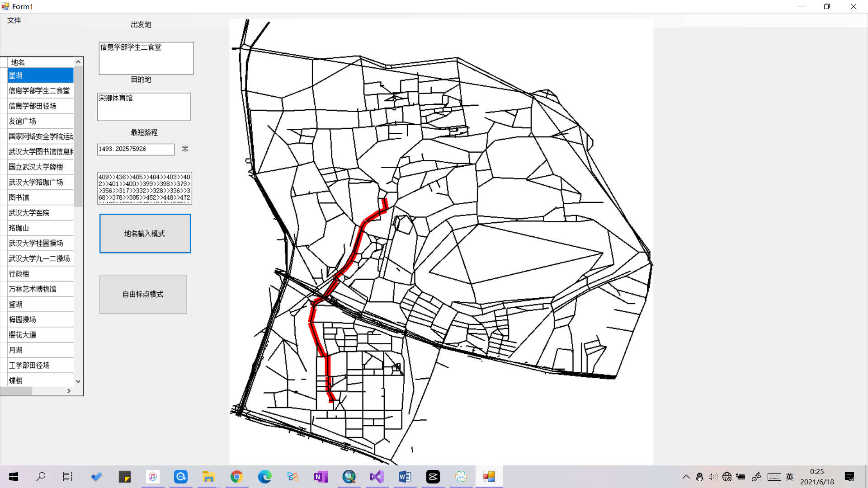Viewport: 868px width, 488px height.
Task: Open File Explorer from the taskbar
Action: pos(208,477)
